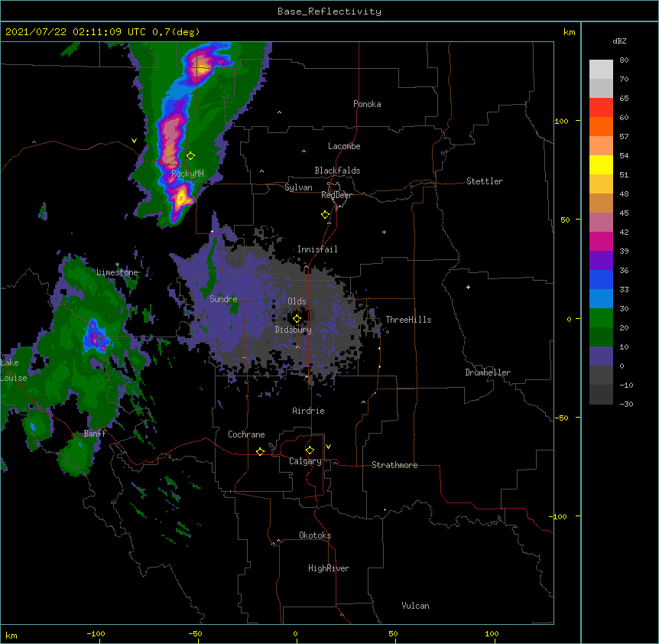Image resolution: width=659 pixels, height=644 pixels.
Task: Pick the green 20-30 dBZ legend swatch
Action: (x=601, y=318)
